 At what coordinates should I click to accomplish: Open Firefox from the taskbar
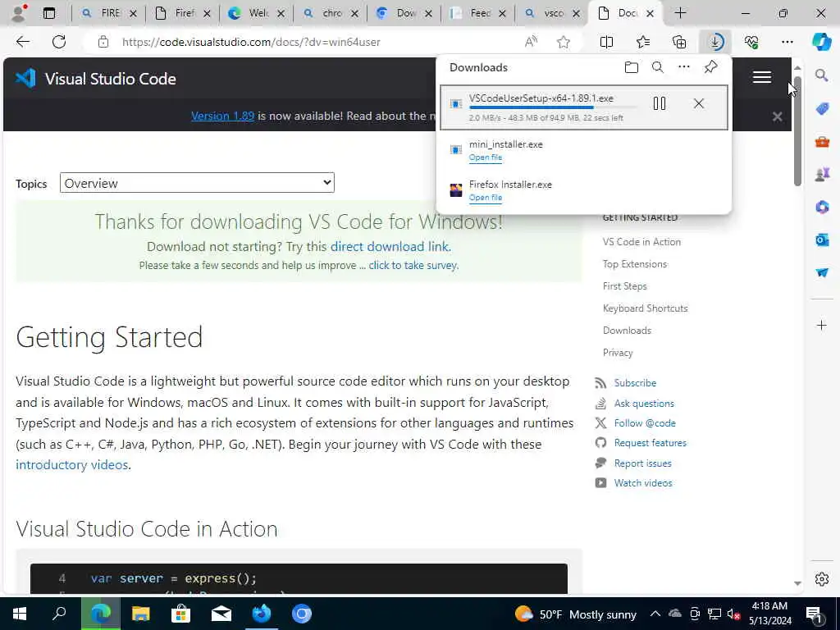click(262, 614)
